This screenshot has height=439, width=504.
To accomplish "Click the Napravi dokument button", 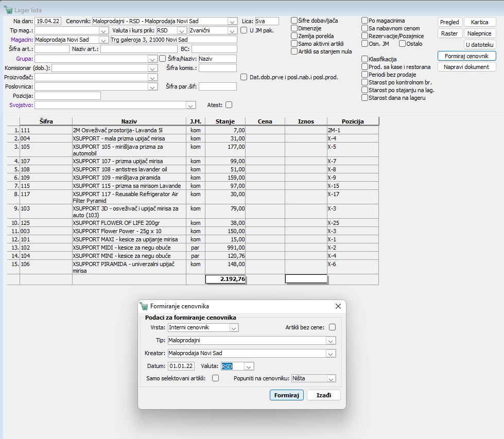I will 467,67.
